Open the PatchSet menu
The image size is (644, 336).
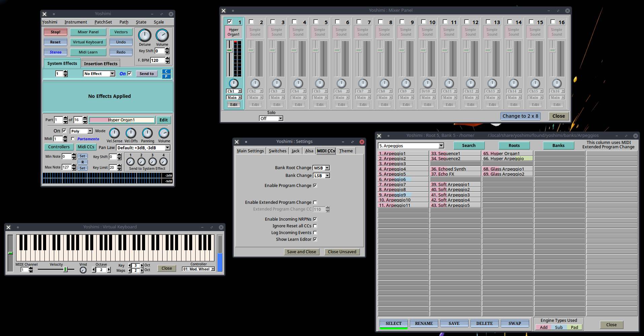click(103, 22)
